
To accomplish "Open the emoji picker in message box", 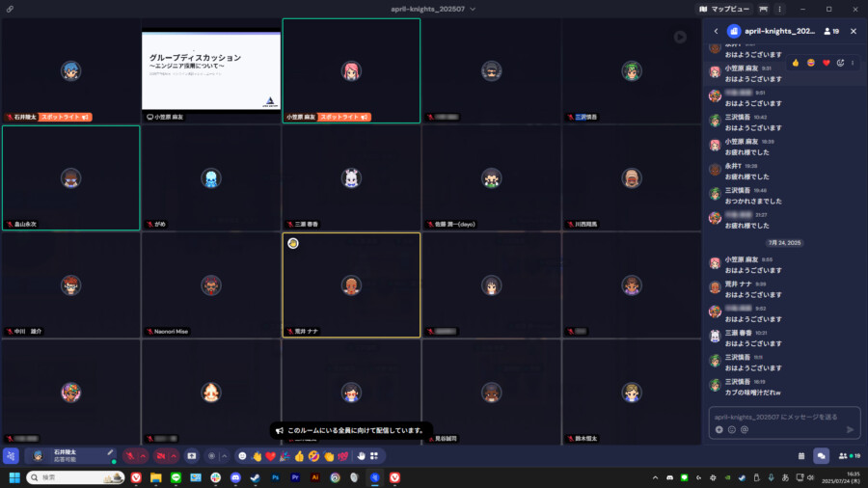I will point(732,429).
